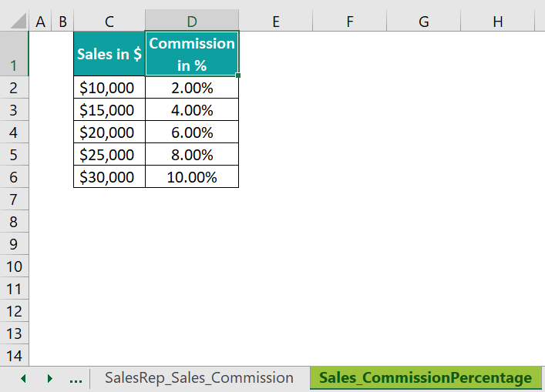Screen dimensions: 545x392
Task: Select row 4 header
Action: [x=14, y=132]
